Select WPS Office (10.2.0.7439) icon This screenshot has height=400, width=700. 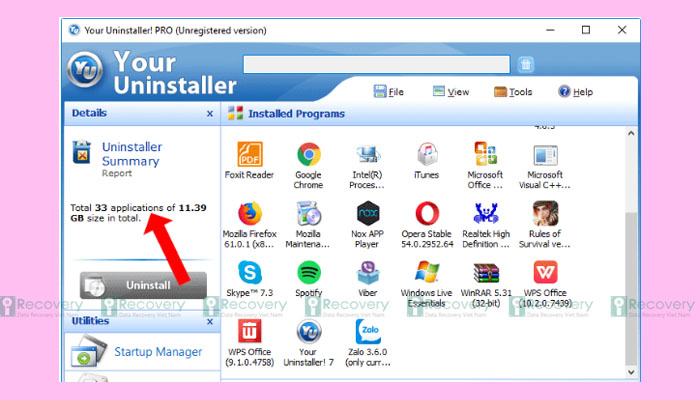click(545, 272)
